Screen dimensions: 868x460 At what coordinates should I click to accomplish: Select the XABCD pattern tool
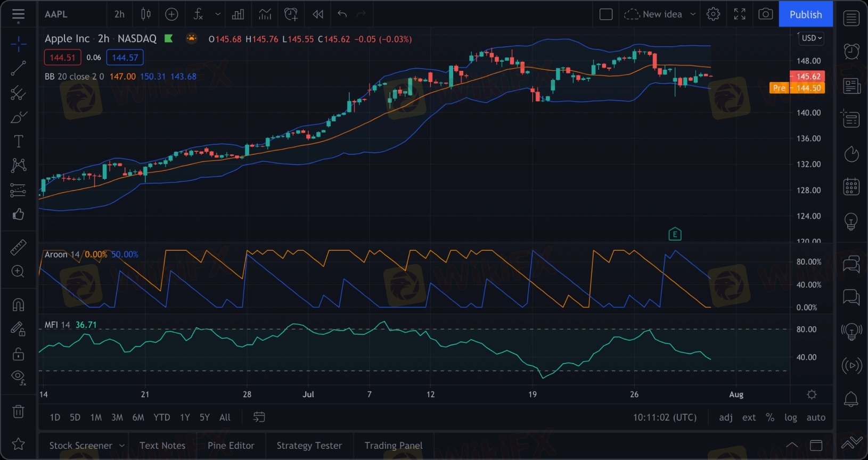tap(18, 165)
